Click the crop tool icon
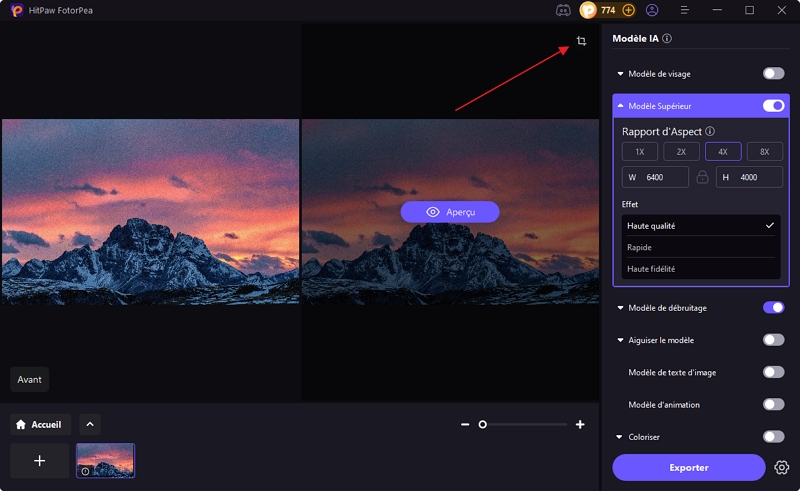The image size is (800, 491). pyautogui.click(x=581, y=42)
